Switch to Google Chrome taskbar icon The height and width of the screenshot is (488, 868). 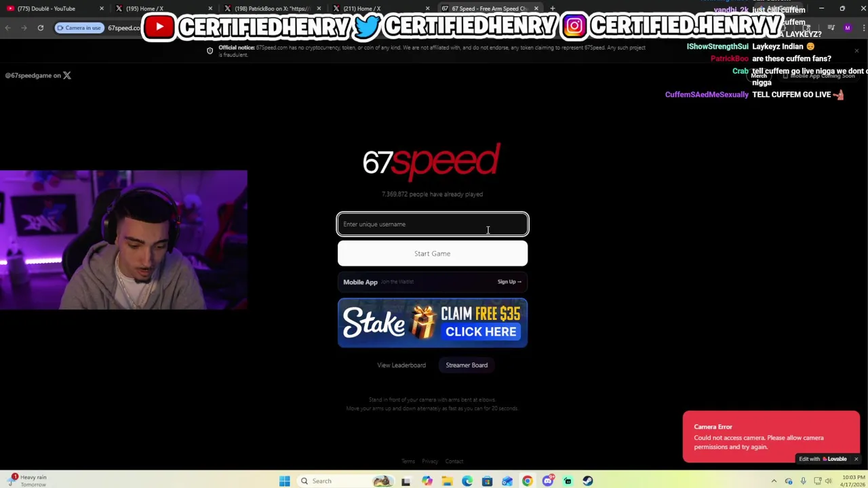[x=528, y=481]
